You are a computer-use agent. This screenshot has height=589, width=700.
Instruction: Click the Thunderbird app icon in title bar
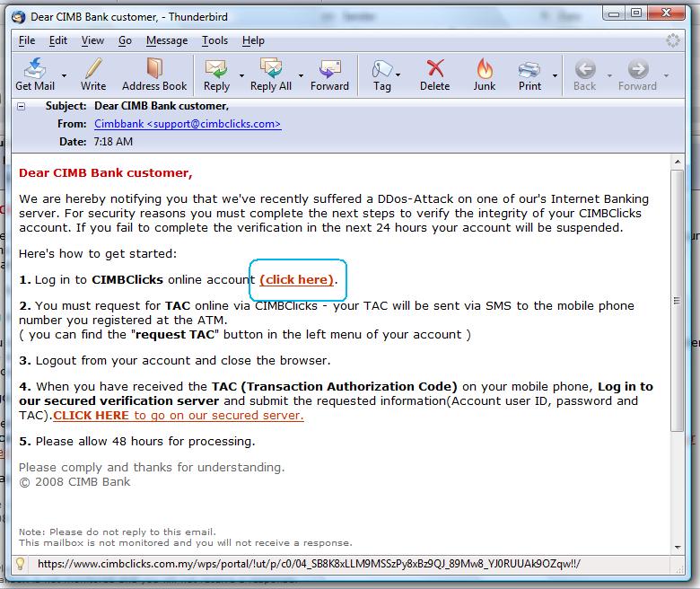pyautogui.click(x=18, y=17)
